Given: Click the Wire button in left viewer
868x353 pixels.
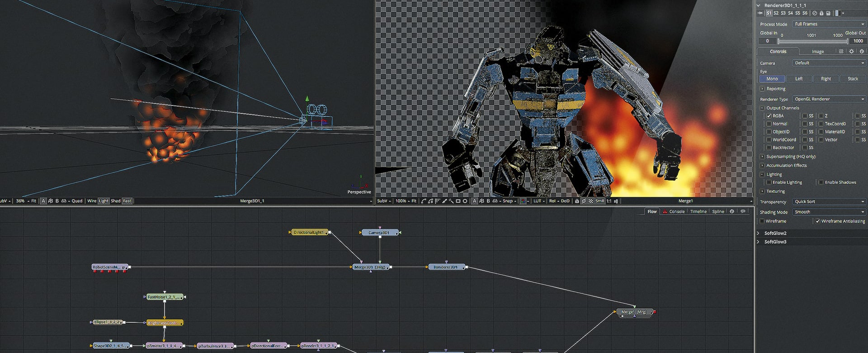Looking at the screenshot, I should pyautogui.click(x=92, y=201).
